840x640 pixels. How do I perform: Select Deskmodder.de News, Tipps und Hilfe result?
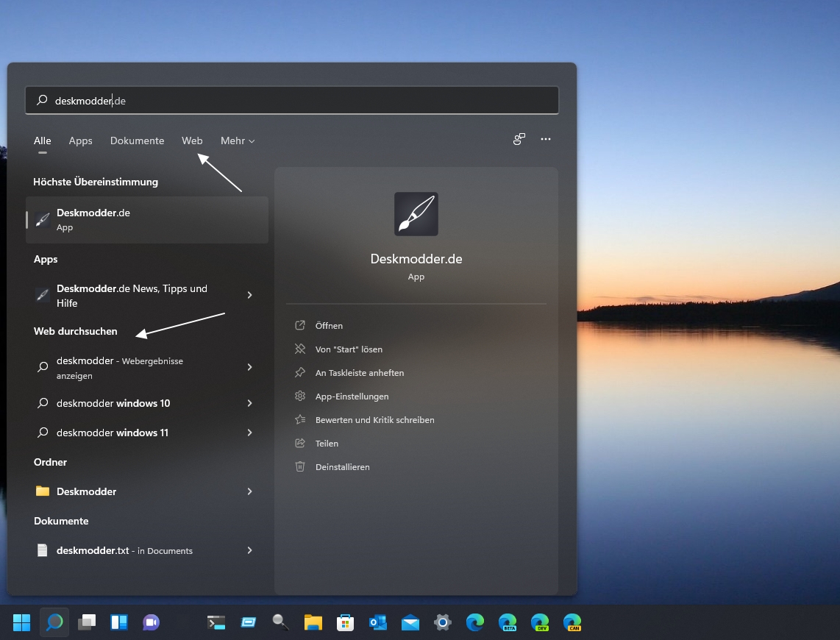pos(132,296)
